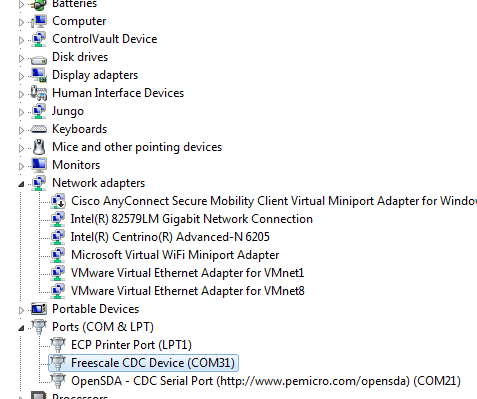
Task: Click the Cisco AnyConnect adapter icon
Action: point(58,201)
